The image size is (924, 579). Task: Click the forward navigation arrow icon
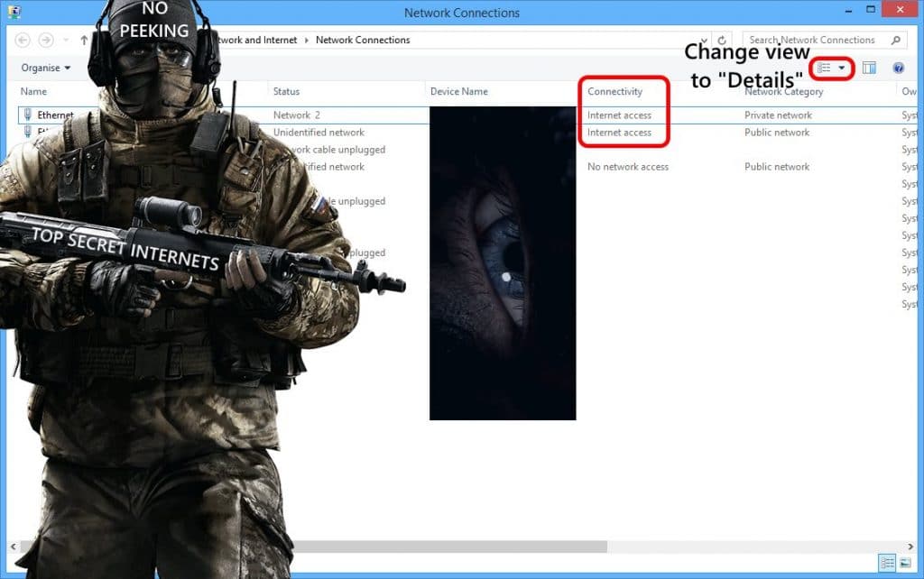pyautogui.click(x=46, y=40)
